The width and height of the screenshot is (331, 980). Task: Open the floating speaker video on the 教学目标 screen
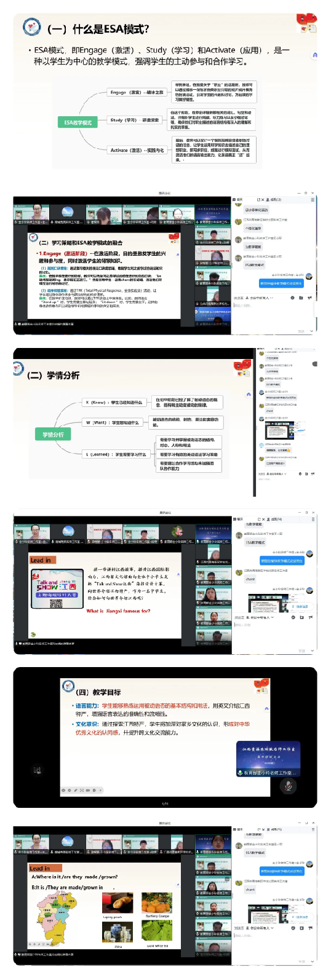coord(268,759)
